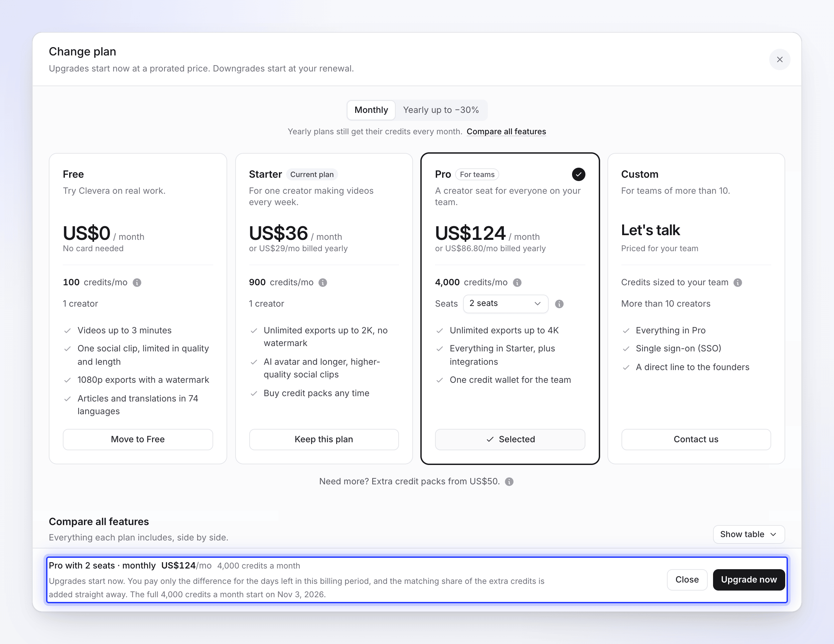The image size is (834, 644).
Task: Click the US$124 price on Pro card
Action: coord(470,233)
